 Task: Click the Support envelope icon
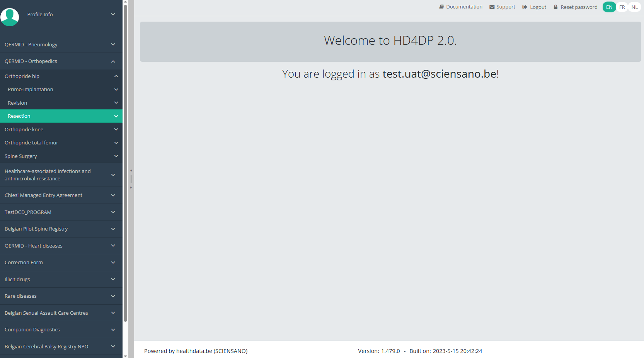click(x=492, y=7)
